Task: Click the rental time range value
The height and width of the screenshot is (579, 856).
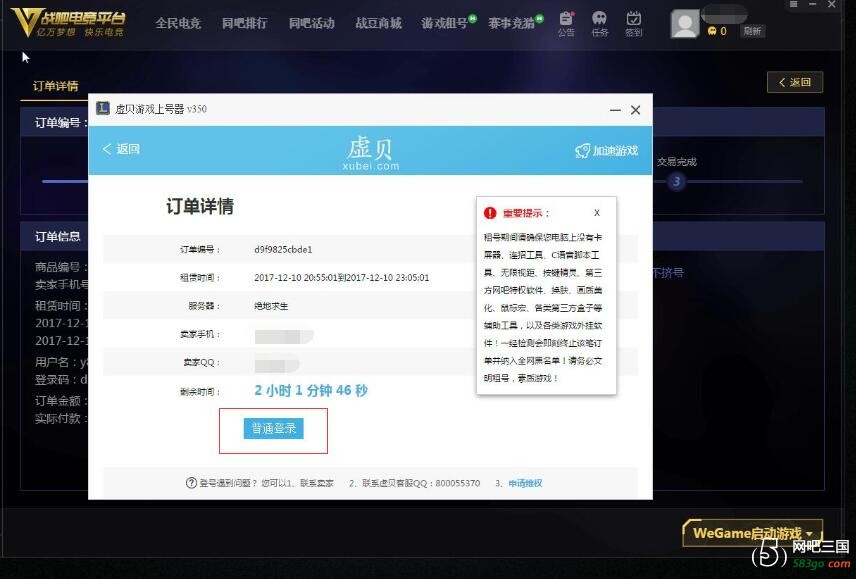Action: tap(342, 278)
